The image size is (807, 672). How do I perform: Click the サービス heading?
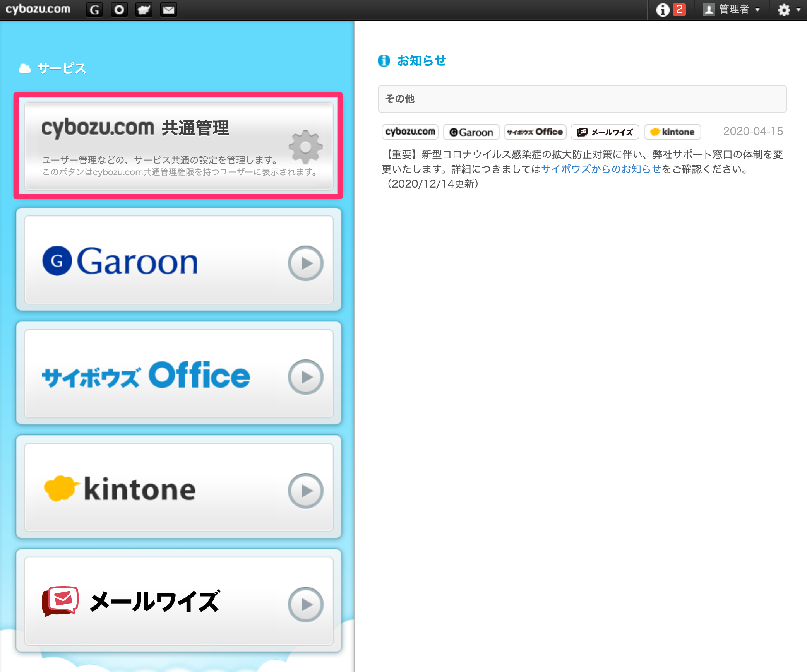pyautogui.click(x=62, y=68)
